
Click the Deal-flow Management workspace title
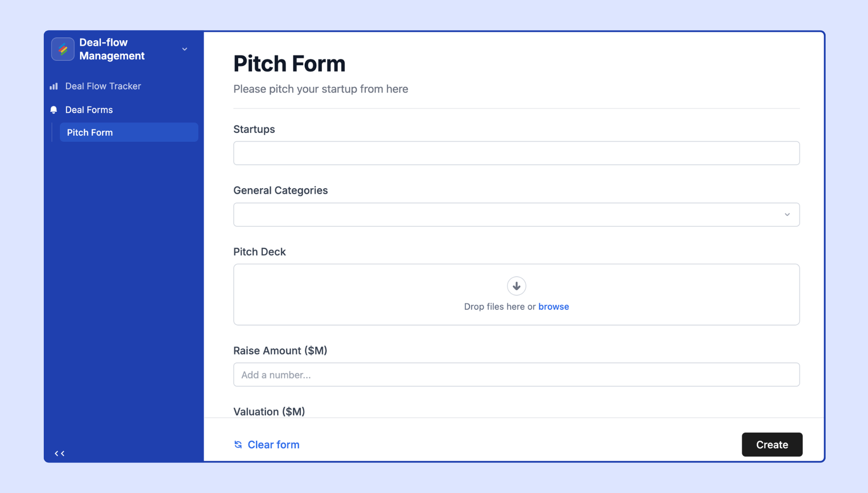[x=112, y=49]
